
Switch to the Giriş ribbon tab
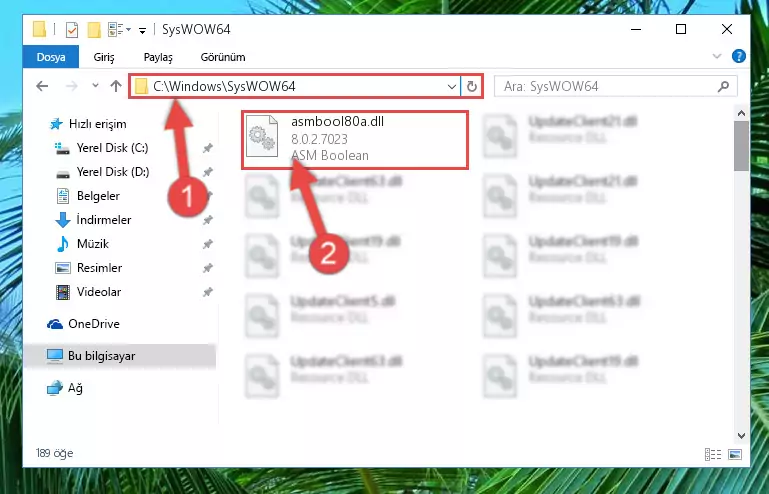pos(104,57)
